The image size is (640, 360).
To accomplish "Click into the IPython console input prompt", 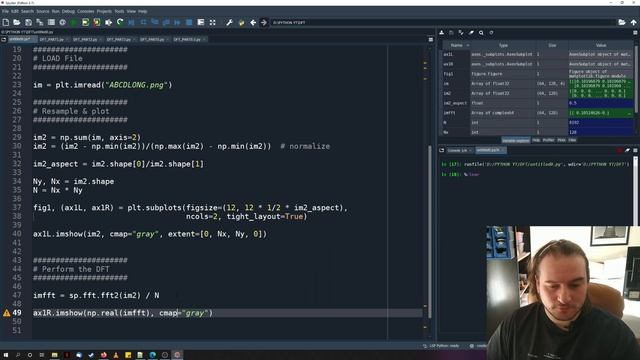I will (x=472, y=174).
